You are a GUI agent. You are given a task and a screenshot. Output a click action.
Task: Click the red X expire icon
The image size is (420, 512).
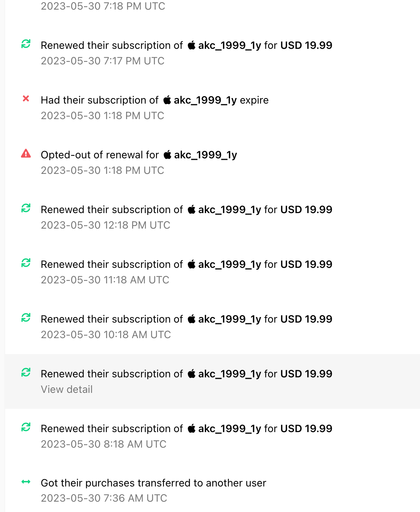point(26,98)
